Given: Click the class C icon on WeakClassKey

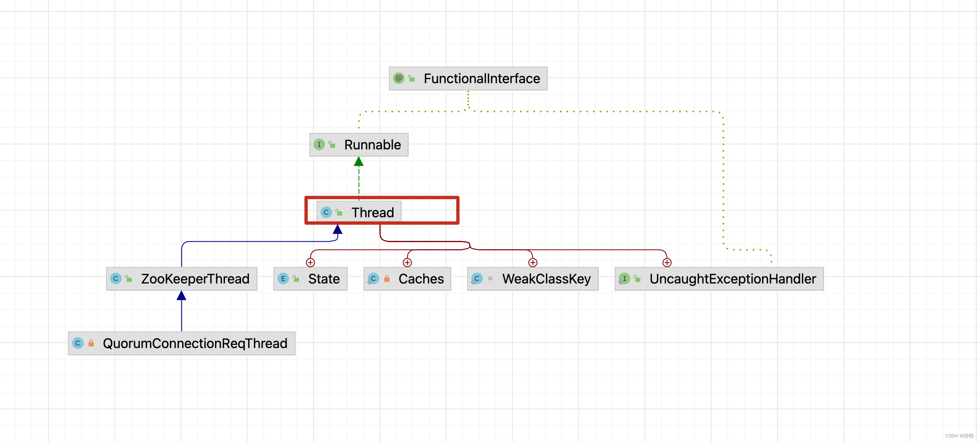Looking at the screenshot, I should point(477,279).
